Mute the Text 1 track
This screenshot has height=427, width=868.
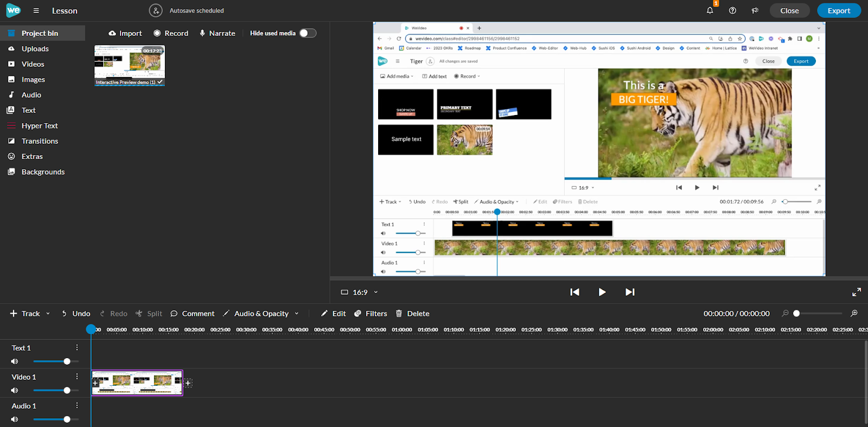[x=15, y=361]
